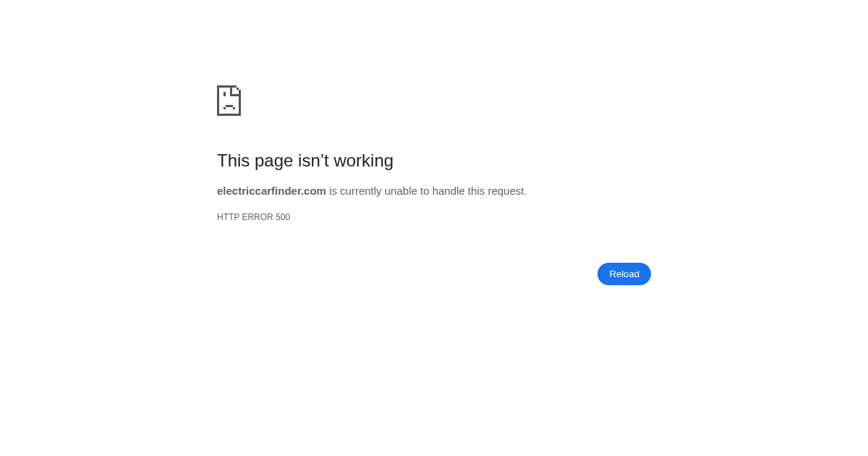
Task: Retry loading via the blue Reload pill
Action: 624,274
